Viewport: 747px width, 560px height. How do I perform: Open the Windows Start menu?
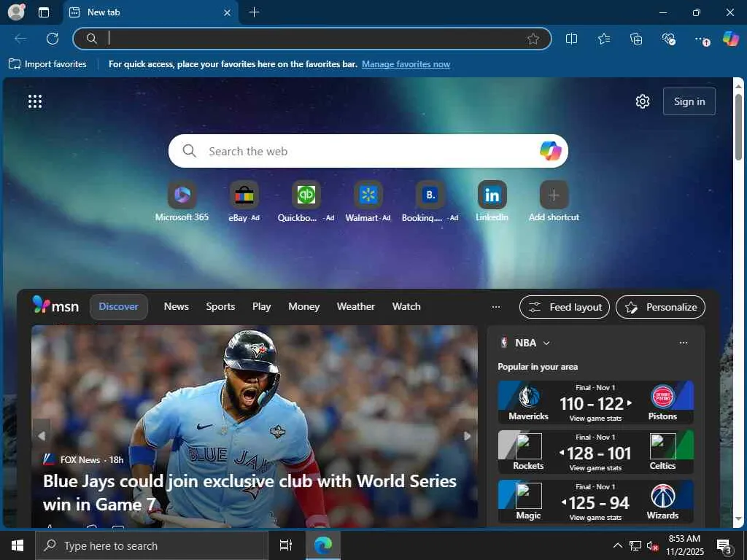tap(18, 545)
